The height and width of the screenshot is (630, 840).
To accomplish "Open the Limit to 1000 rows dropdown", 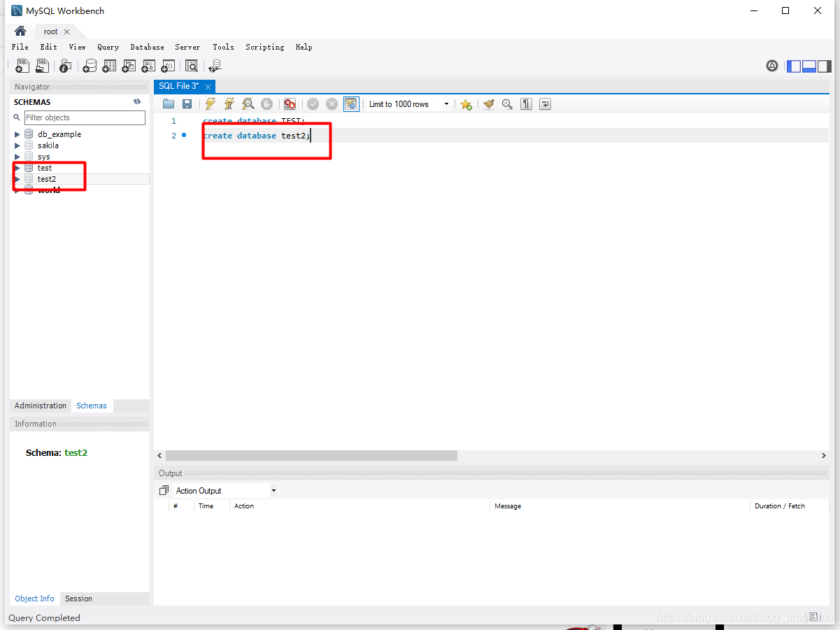I will pos(408,104).
